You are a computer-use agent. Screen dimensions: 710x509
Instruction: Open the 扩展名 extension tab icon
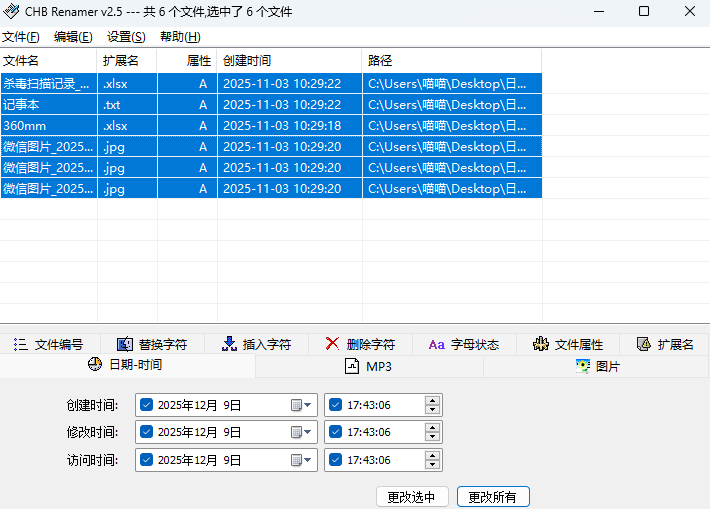point(644,344)
